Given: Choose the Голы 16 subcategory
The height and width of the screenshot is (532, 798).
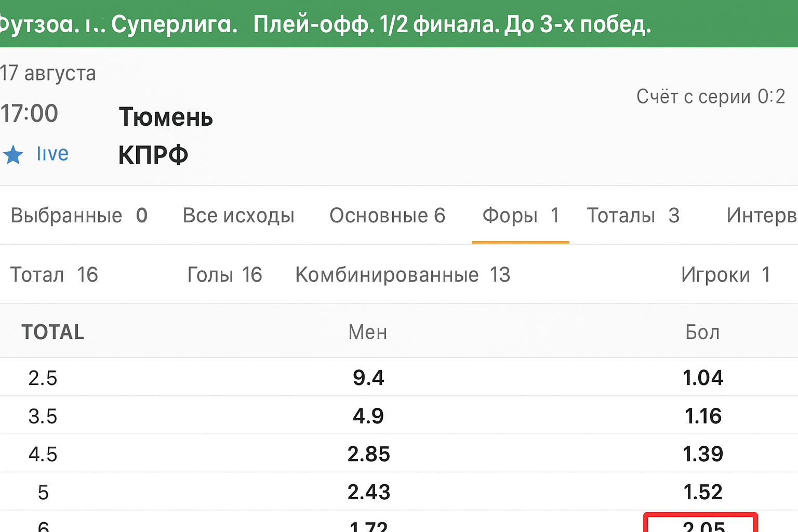Looking at the screenshot, I should click(224, 275).
